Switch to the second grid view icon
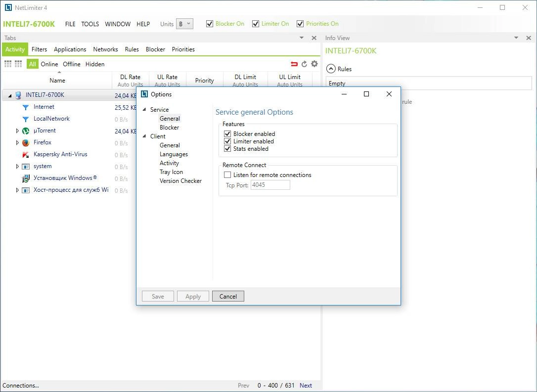This screenshot has width=537, height=392. 18,64
